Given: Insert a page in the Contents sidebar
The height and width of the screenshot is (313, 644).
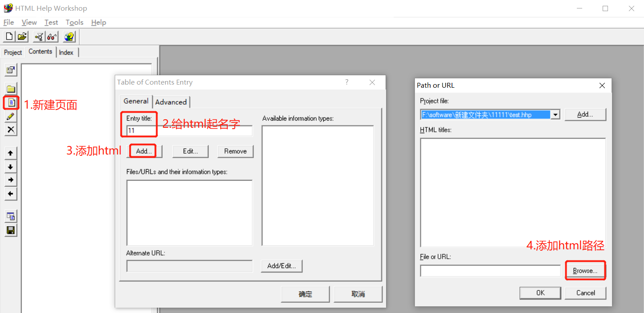Looking at the screenshot, I should tap(11, 102).
